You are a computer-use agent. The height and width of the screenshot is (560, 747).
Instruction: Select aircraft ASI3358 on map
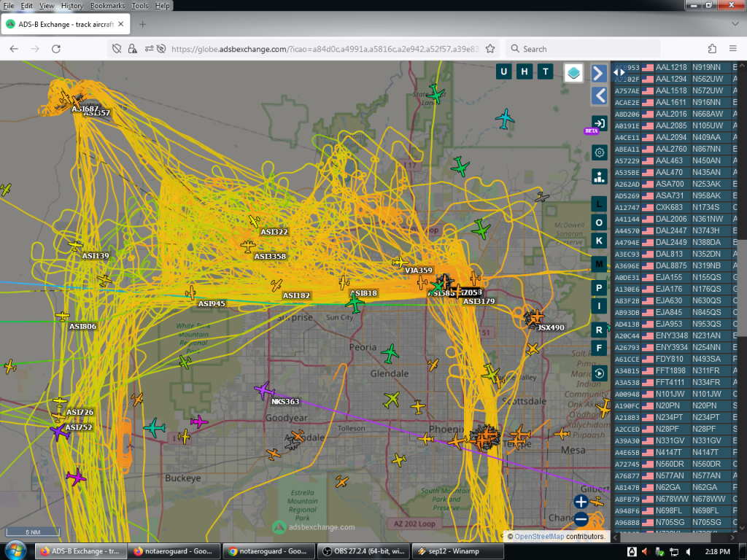pyautogui.click(x=248, y=246)
